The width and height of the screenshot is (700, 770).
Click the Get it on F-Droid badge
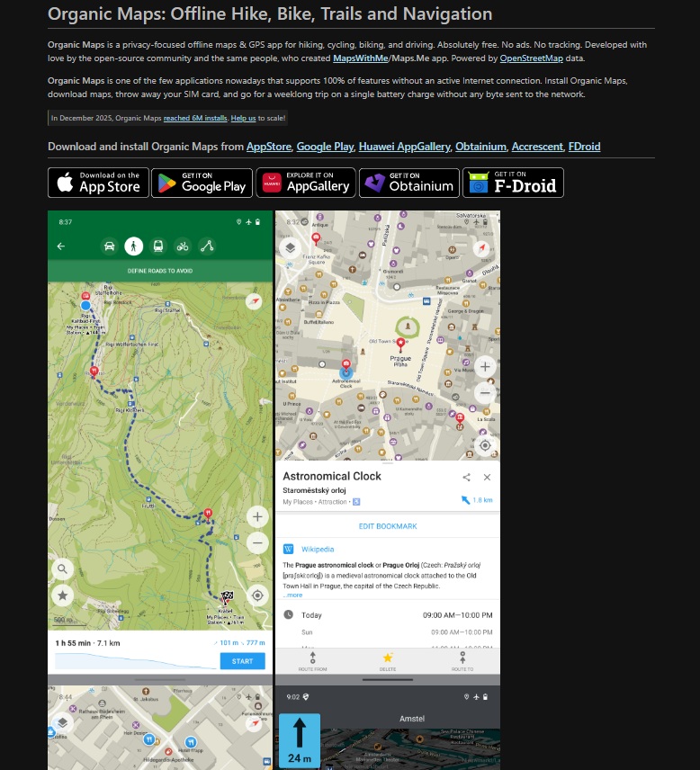513,183
